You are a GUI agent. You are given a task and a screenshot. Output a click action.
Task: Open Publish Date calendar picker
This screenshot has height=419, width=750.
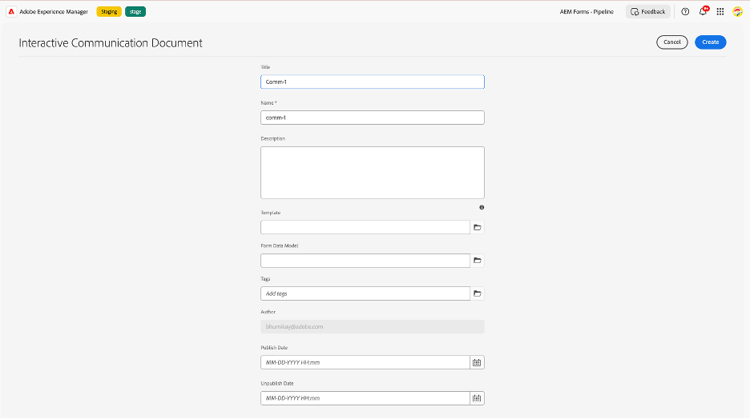[x=477, y=362]
